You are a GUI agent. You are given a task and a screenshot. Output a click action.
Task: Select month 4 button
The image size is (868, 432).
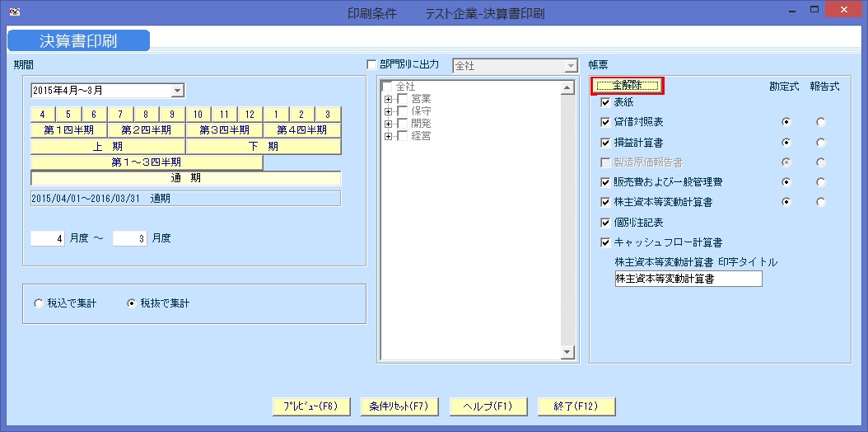coord(43,115)
